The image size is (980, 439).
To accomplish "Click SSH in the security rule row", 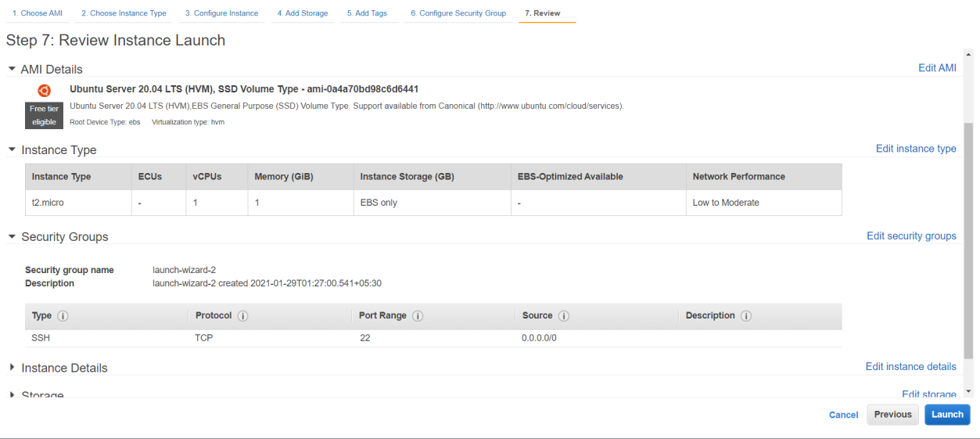I will click(41, 338).
